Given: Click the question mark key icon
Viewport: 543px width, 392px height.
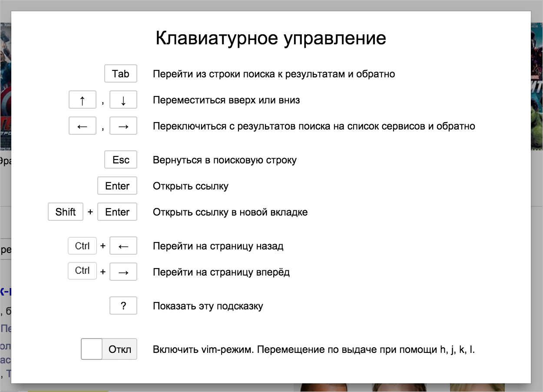Looking at the screenshot, I should [123, 306].
